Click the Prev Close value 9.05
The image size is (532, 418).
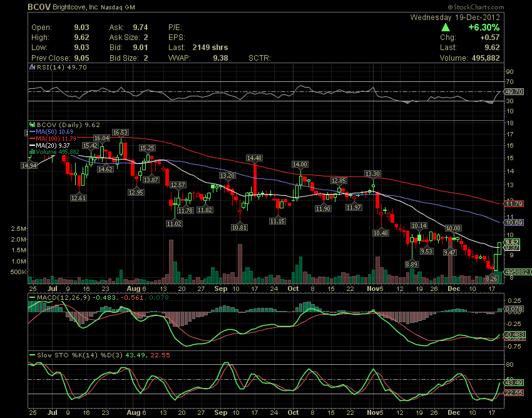(81, 58)
